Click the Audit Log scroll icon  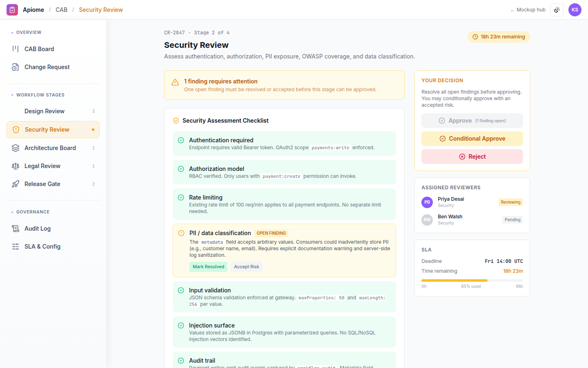[16, 229]
